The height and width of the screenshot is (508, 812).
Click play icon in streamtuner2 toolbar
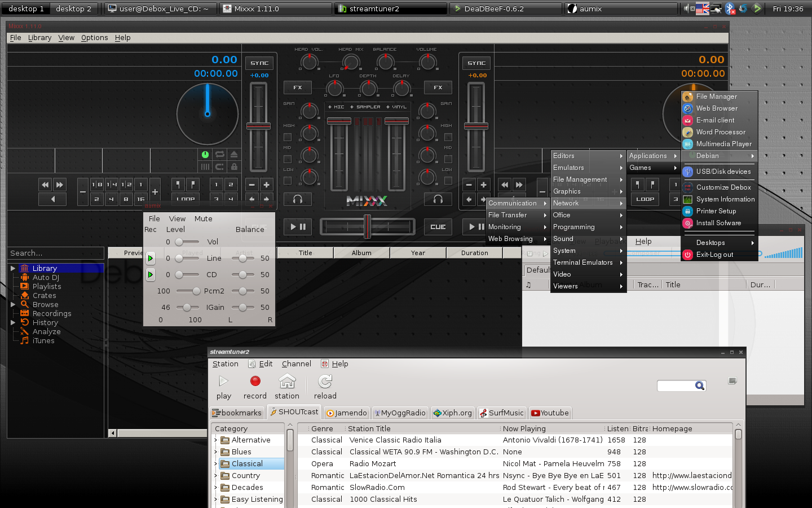pyautogui.click(x=223, y=382)
